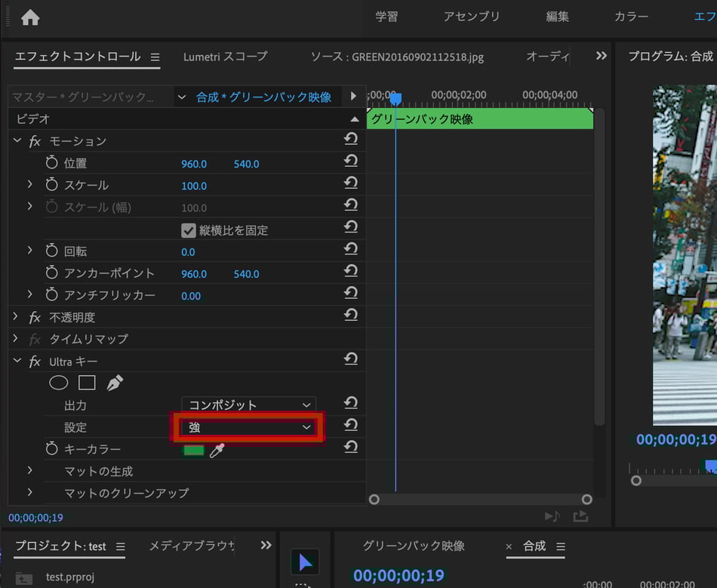This screenshot has width=717, height=588.
Task: Show more panels with double chevron
Action: [x=602, y=56]
